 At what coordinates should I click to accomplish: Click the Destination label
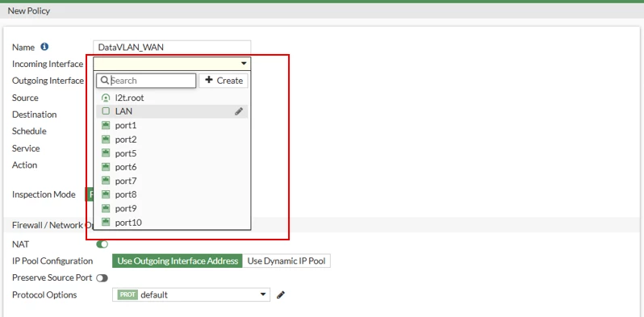(x=35, y=115)
